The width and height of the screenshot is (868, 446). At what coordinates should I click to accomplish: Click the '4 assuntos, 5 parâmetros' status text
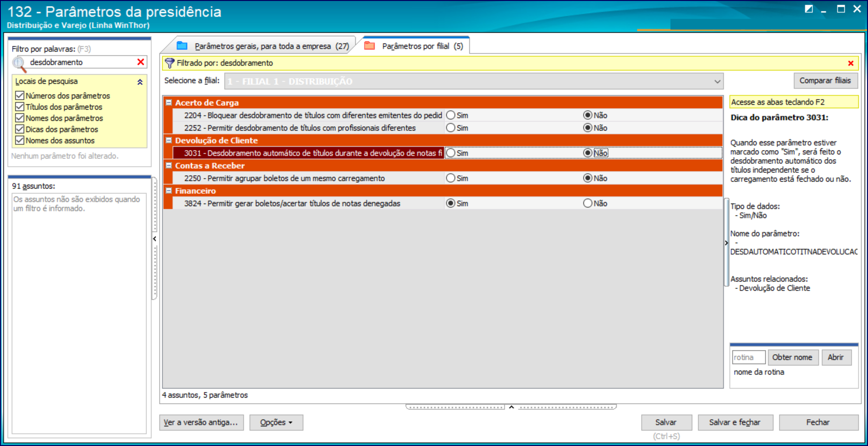pyautogui.click(x=205, y=395)
